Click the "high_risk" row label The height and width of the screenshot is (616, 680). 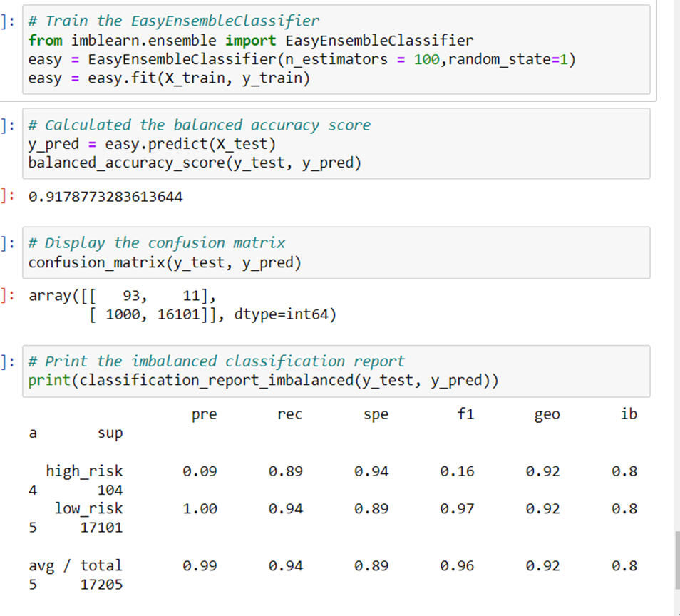[85, 471]
